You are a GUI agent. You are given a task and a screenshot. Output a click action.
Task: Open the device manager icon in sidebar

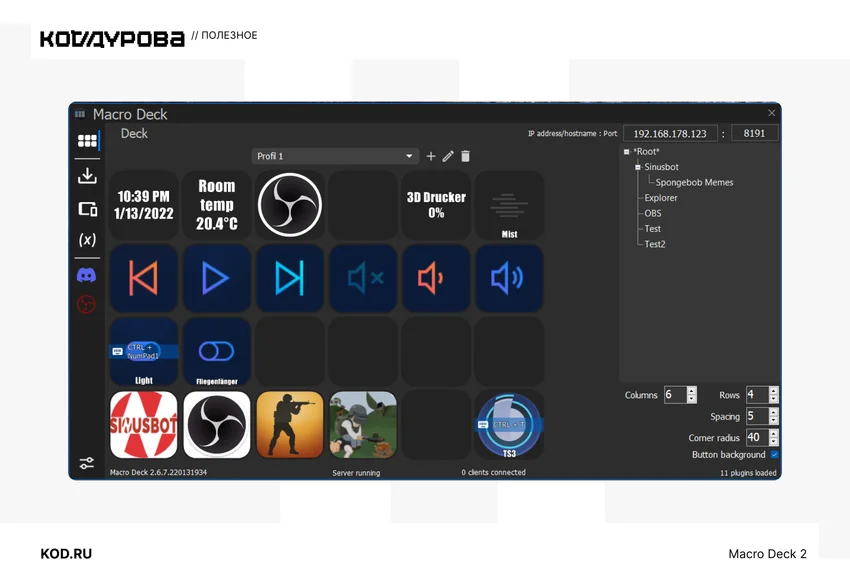87,209
